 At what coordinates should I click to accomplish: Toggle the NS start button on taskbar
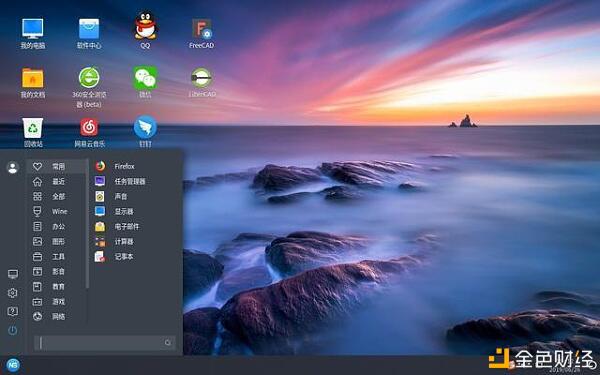click(x=13, y=365)
